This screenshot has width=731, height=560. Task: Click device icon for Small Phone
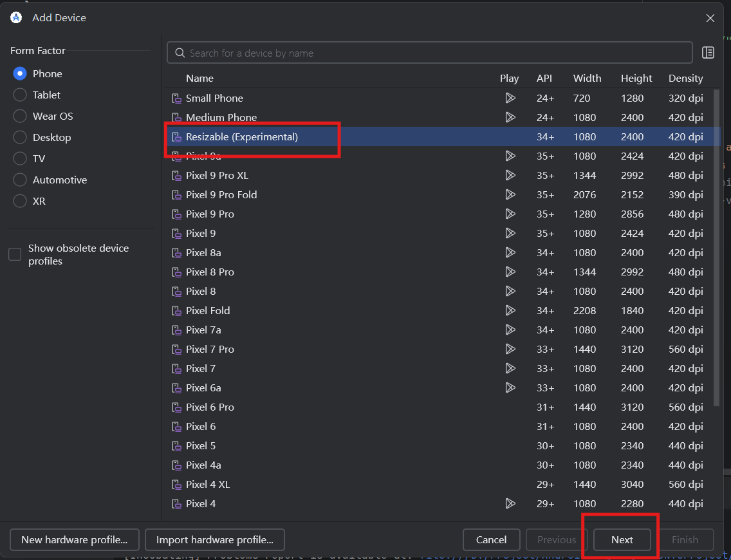(176, 98)
